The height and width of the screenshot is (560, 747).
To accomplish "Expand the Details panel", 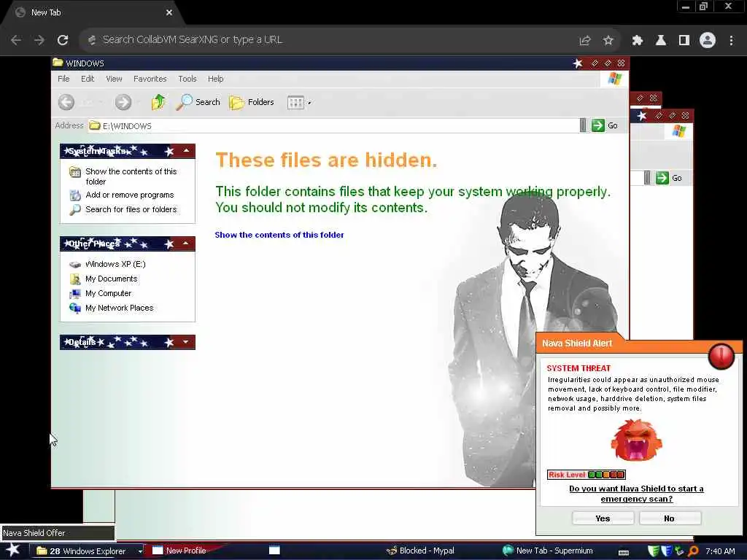I will [x=186, y=342].
